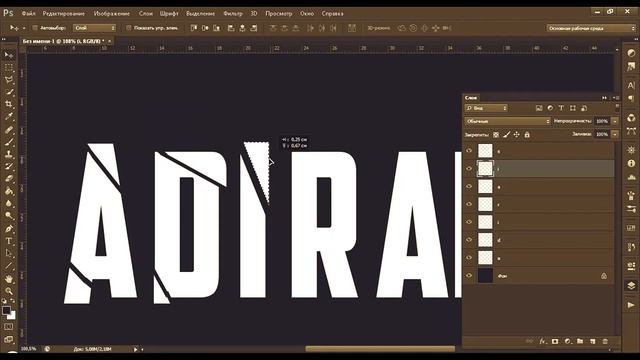
Task: Click the new layer icon
Action: 593,341
